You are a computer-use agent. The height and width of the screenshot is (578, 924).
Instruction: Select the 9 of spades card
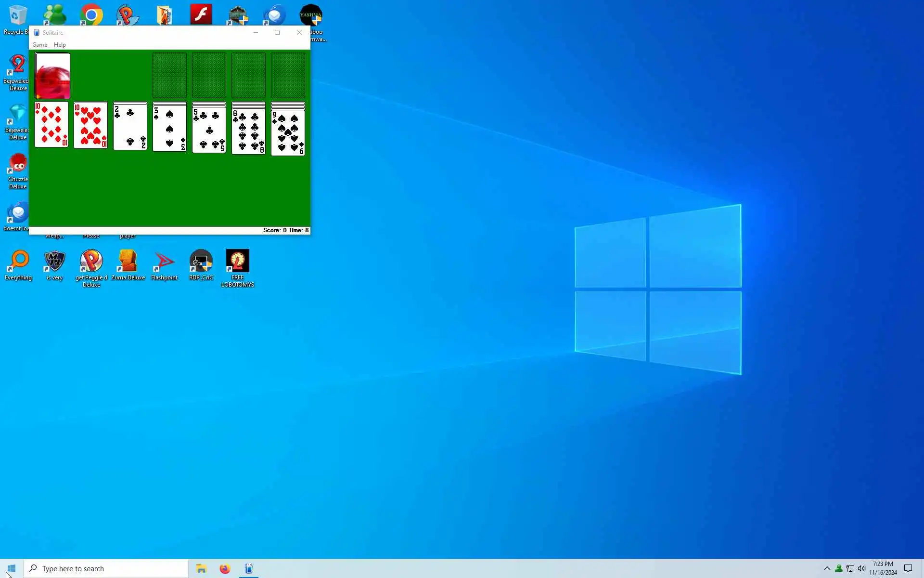288,132
